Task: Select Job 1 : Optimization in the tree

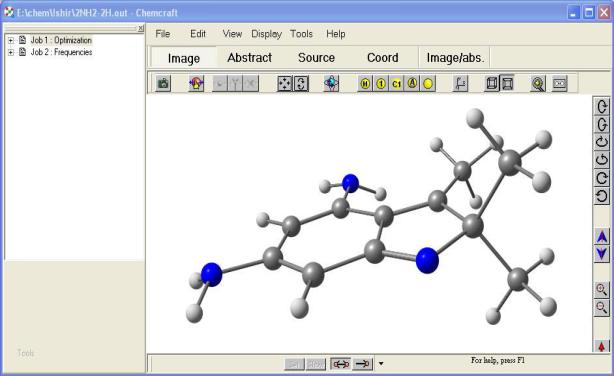Action: coord(61,40)
